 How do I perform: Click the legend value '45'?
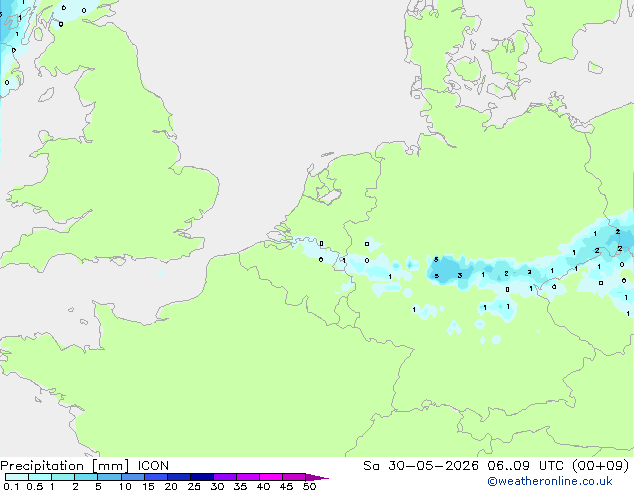point(286,486)
